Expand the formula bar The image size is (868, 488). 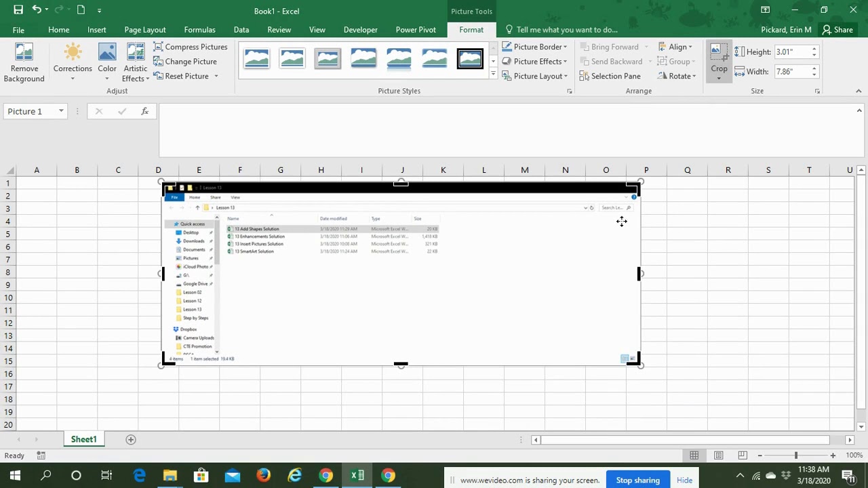pyautogui.click(x=859, y=111)
